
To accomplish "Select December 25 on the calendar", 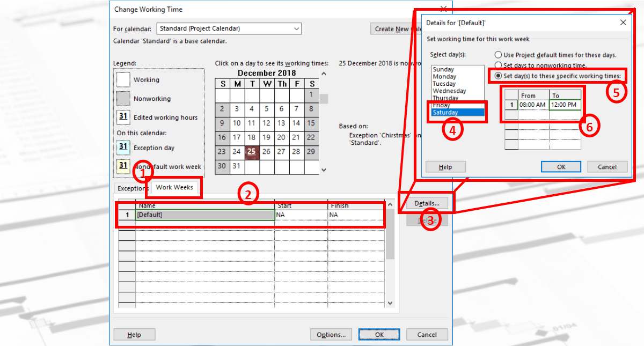I will pos(251,152).
